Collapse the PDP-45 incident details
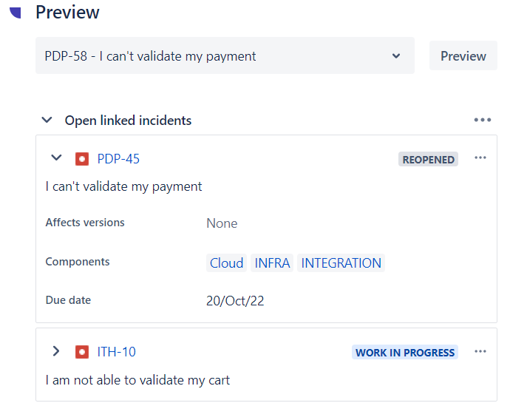The height and width of the screenshot is (420, 510). pos(55,158)
